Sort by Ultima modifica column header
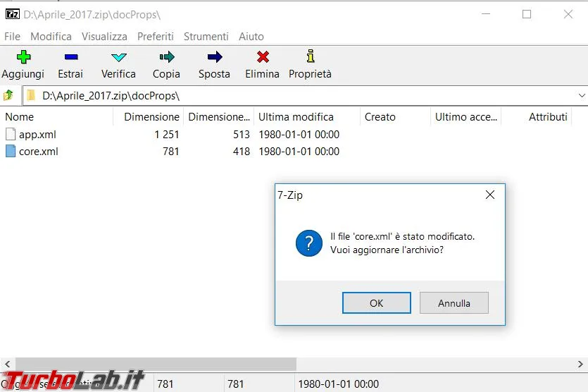Screen dimensions: 588x392 click(x=307, y=117)
